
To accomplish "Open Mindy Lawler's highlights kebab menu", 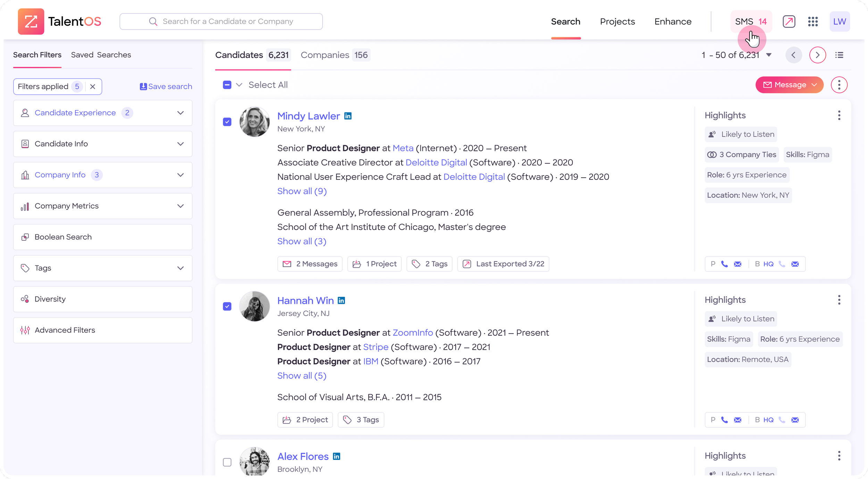I will click(839, 116).
